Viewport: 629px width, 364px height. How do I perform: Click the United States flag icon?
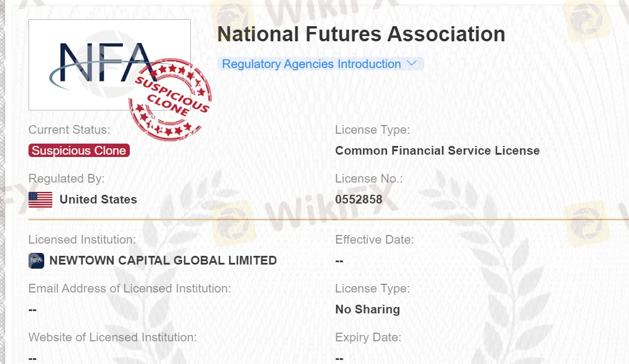click(x=40, y=199)
